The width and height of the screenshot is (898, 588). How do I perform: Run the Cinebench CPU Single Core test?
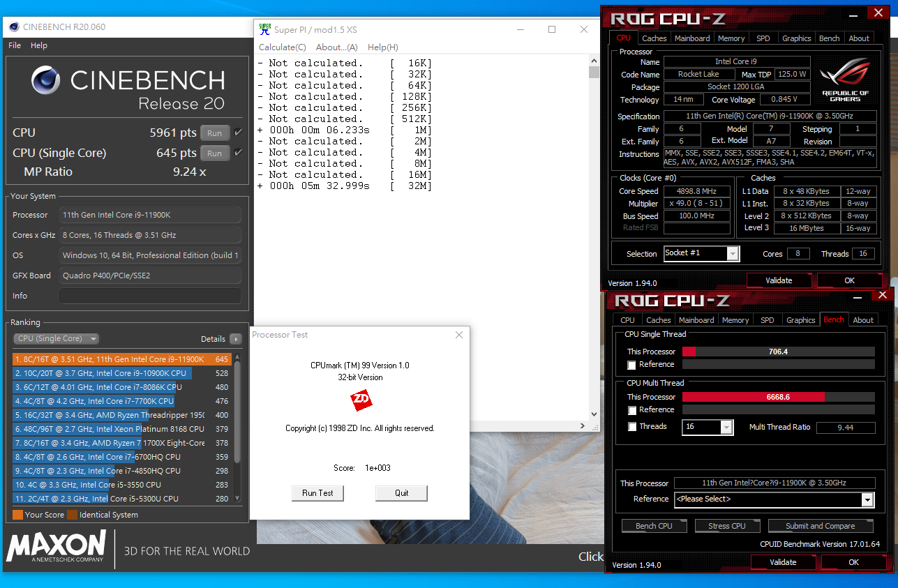click(215, 153)
